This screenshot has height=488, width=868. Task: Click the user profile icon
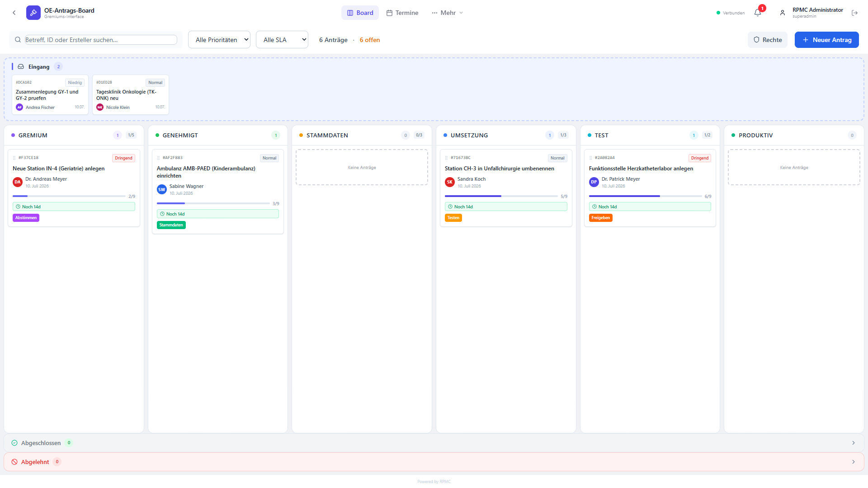[783, 13]
